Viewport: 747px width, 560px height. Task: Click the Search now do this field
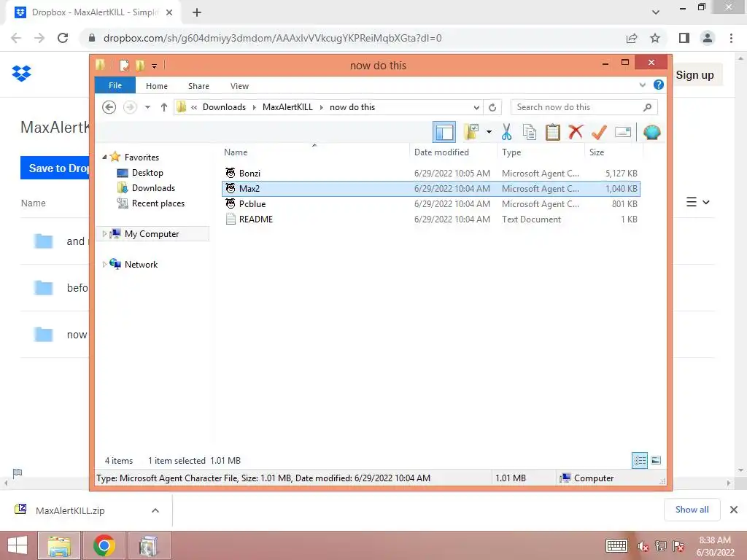click(584, 107)
